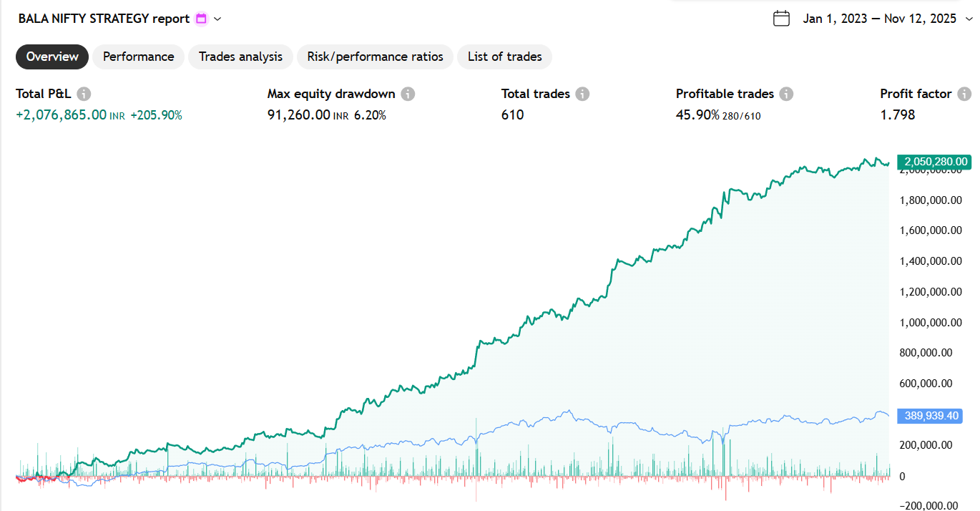The height and width of the screenshot is (511, 980).
Task: Select the Trades analysis tab
Action: coord(240,57)
